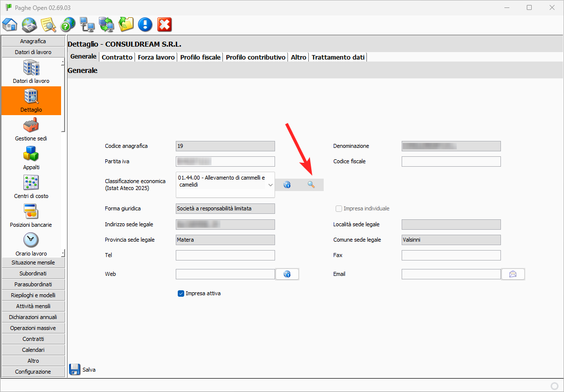Open the Forza lavoro tab
The height and width of the screenshot is (392, 564).
(x=156, y=57)
